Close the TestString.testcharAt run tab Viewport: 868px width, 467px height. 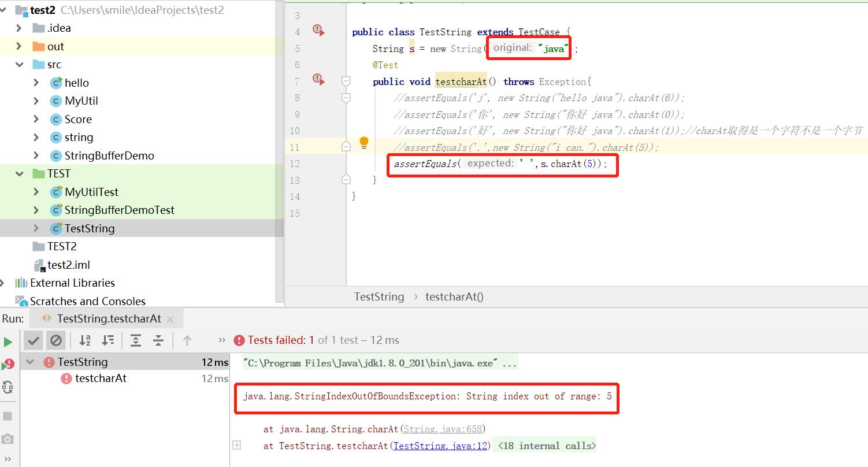170,319
